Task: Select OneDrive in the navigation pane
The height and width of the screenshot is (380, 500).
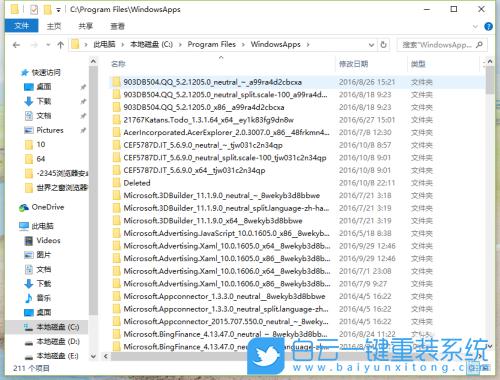Action: [48, 207]
